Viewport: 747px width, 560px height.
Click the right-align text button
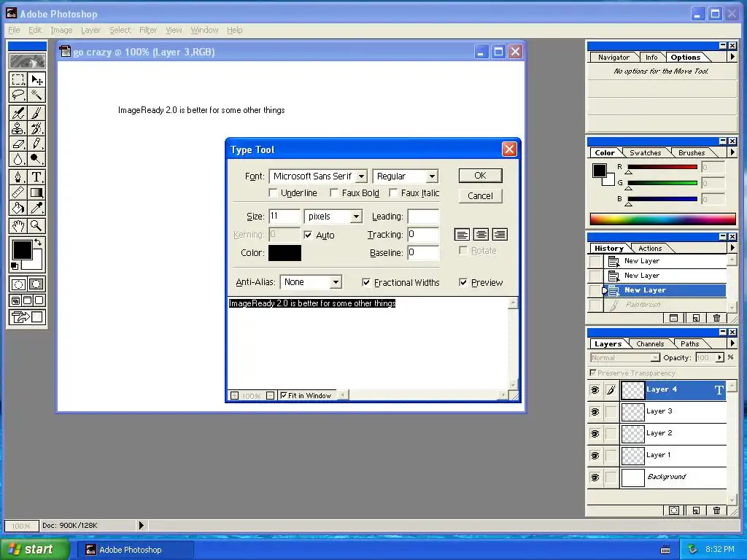click(500, 234)
